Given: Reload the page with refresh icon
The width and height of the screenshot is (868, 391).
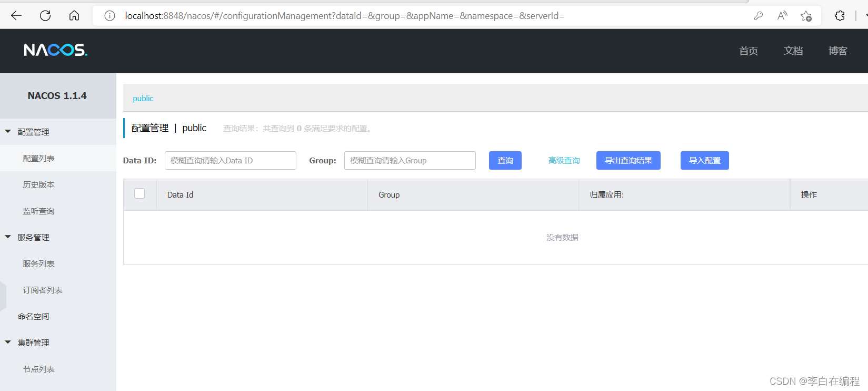Looking at the screenshot, I should (45, 16).
